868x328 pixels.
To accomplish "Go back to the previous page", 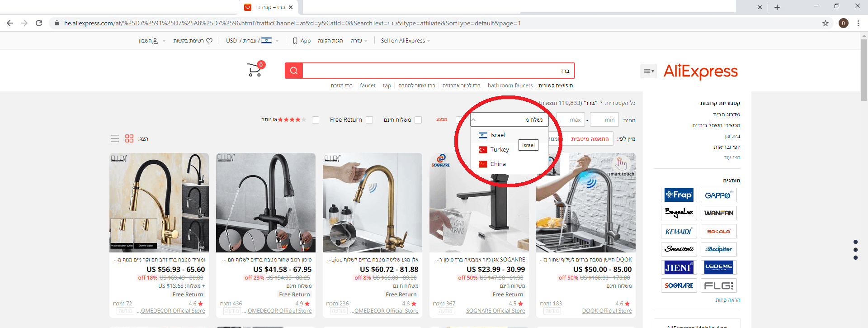I will point(10,23).
